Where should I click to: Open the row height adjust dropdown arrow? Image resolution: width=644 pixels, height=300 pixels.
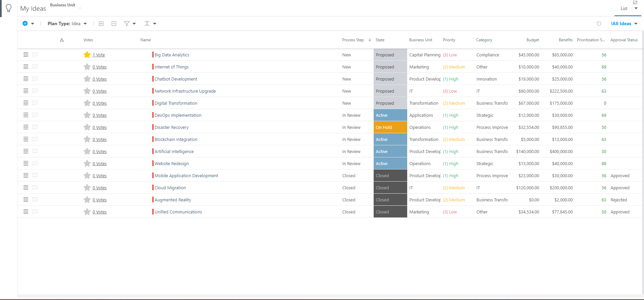(x=155, y=23)
